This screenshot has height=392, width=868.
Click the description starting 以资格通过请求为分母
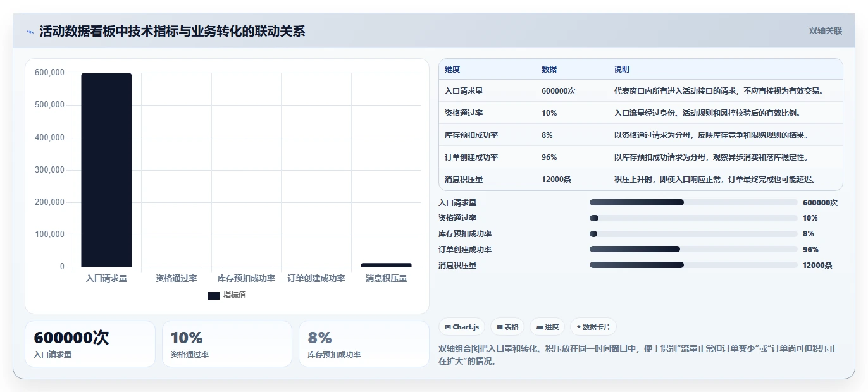(711, 135)
